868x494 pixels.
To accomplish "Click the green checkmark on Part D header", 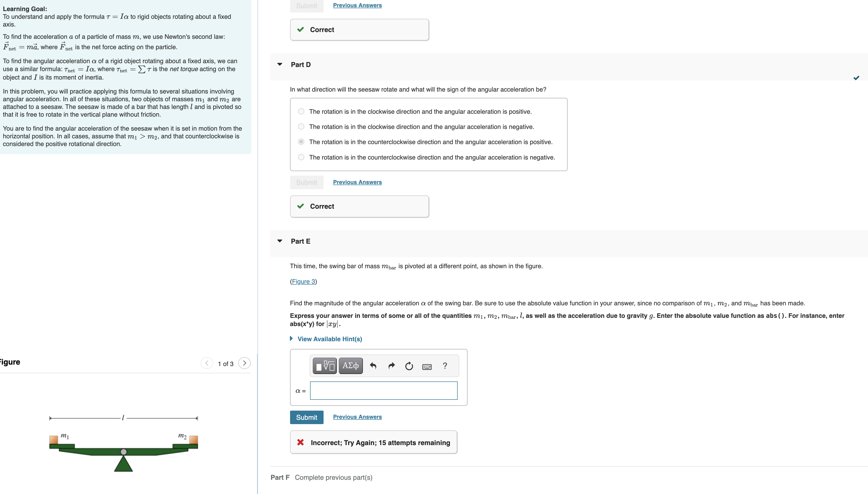I will coord(856,78).
